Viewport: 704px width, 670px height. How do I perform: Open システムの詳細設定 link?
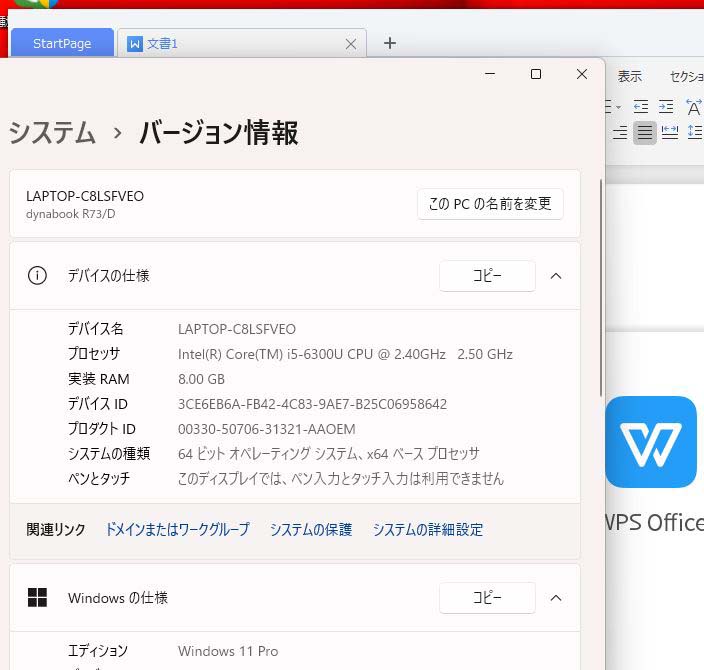(427, 529)
